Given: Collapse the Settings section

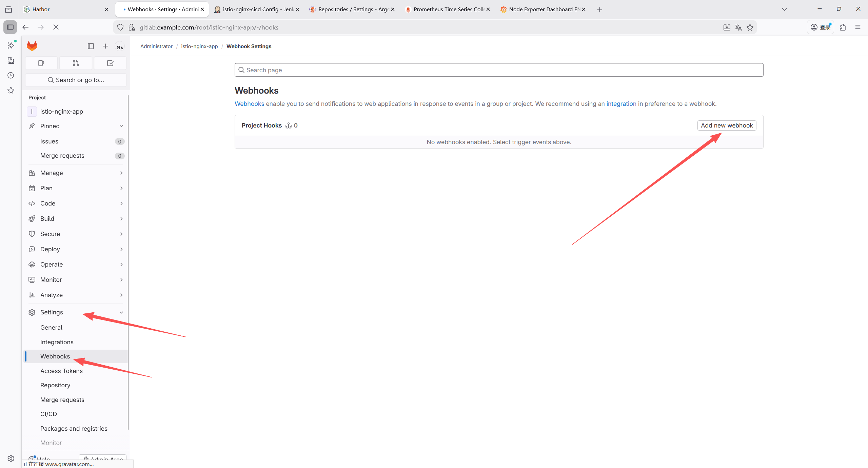Looking at the screenshot, I should pyautogui.click(x=121, y=312).
